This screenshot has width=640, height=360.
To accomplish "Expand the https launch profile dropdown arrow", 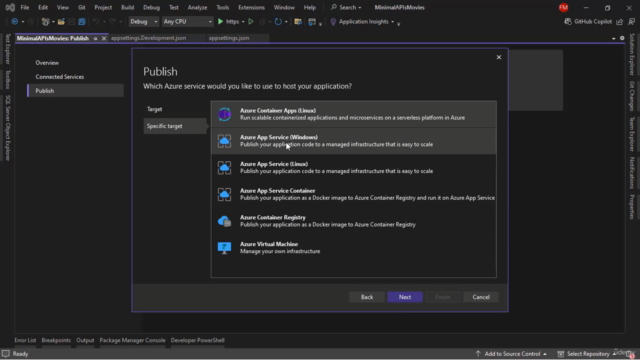I will [x=243, y=22].
